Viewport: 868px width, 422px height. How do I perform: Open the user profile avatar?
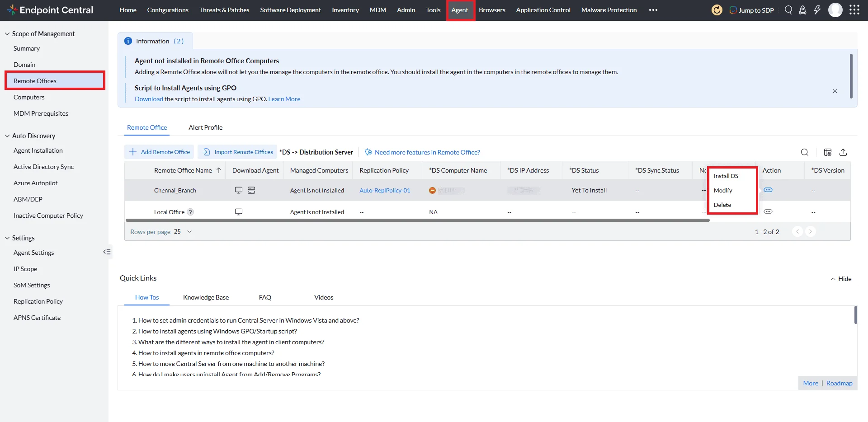835,10
